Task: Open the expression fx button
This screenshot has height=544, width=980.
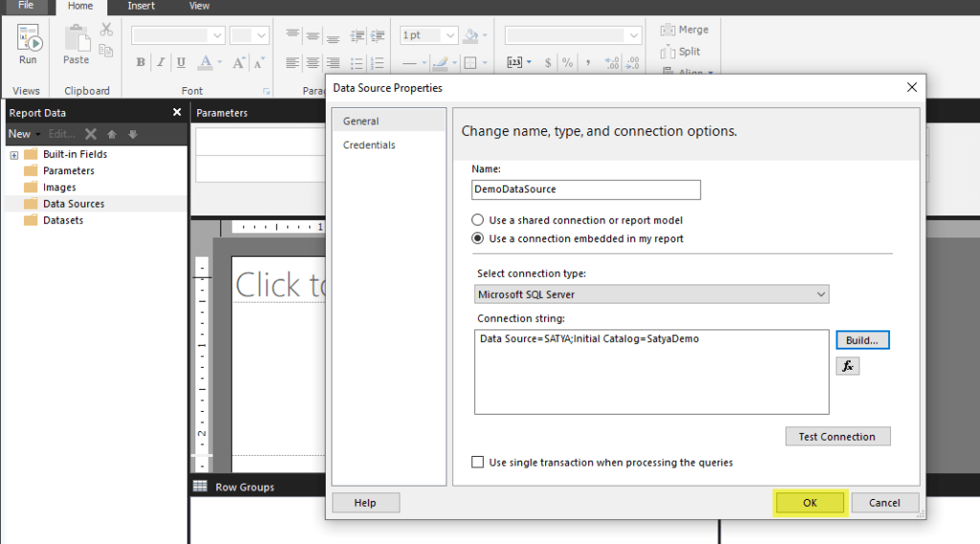Action: click(847, 366)
